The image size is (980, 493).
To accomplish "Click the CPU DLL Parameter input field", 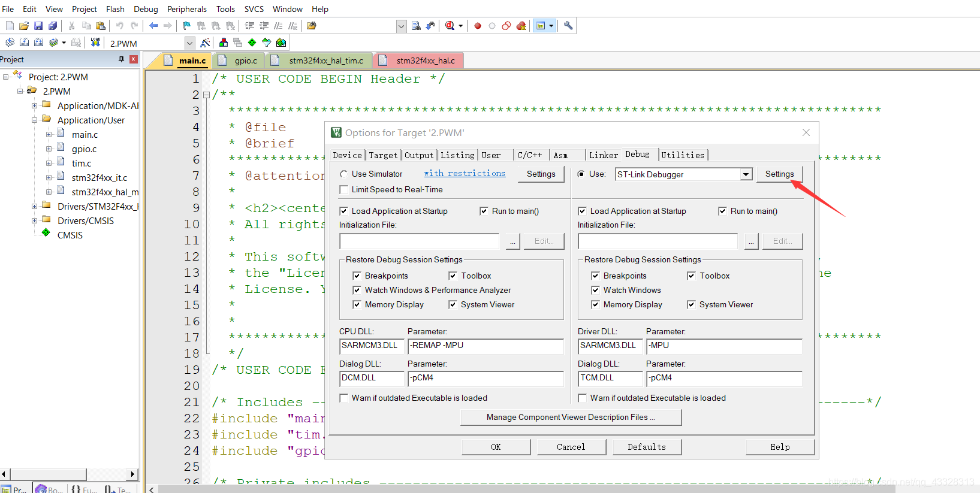I will tap(486, 346).
